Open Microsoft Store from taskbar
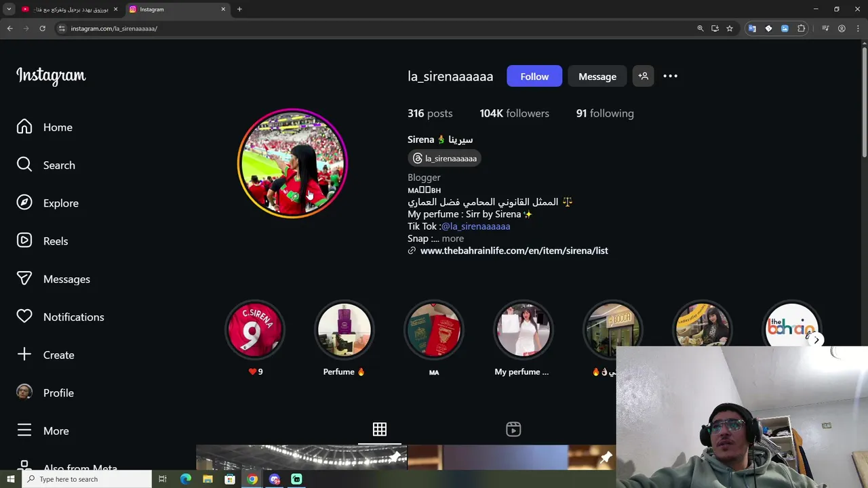The height and width of the screenshot is (488, 868). pyautogui.click(x=230, y=479)
